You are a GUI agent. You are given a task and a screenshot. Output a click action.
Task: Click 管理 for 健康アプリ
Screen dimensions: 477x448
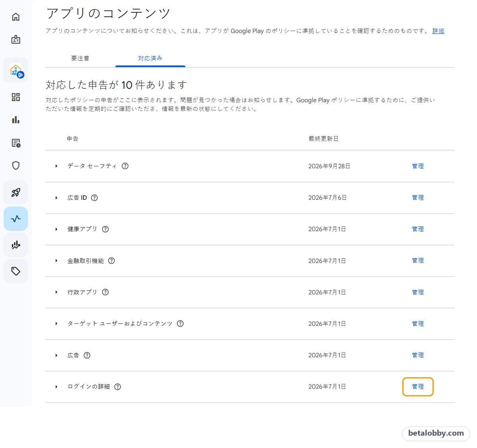[x=418, y=229]
